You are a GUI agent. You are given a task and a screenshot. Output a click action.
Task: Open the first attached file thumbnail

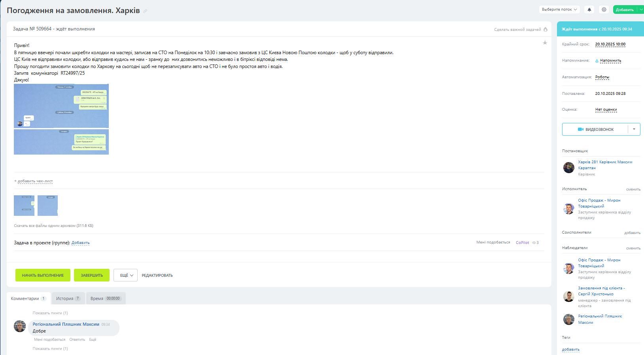click(24, 206)
